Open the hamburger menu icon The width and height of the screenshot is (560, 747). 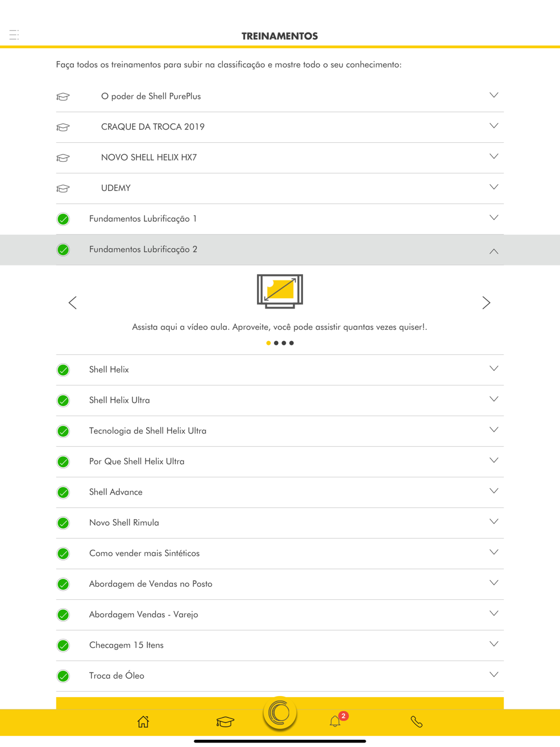[x=14, y=35]
